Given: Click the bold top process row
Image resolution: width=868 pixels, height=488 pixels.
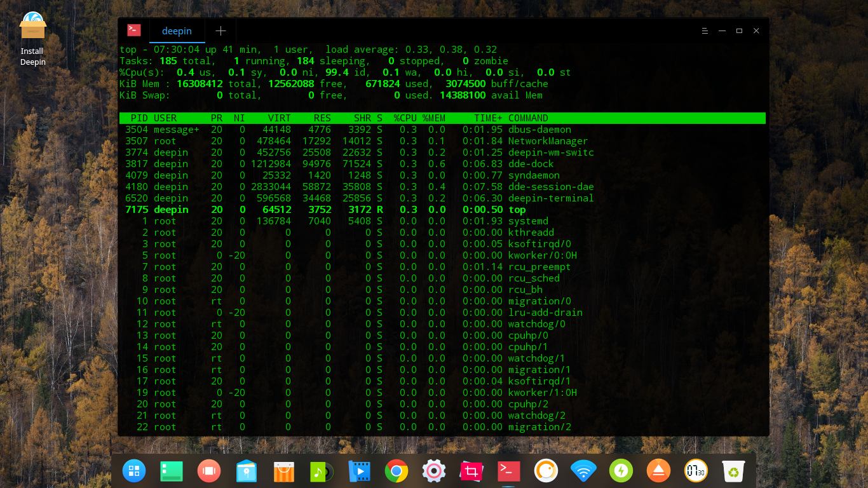Looking at the screenshot, I should [x=442, y=210].
